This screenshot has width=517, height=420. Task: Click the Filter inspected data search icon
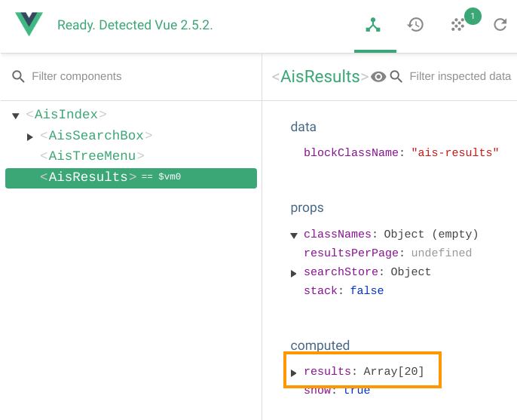[x=396, y=77]
